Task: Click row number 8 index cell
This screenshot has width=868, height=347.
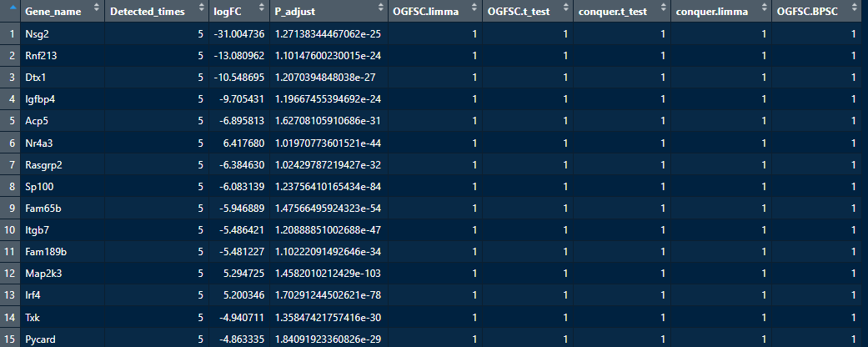Action: click(10, 186)
